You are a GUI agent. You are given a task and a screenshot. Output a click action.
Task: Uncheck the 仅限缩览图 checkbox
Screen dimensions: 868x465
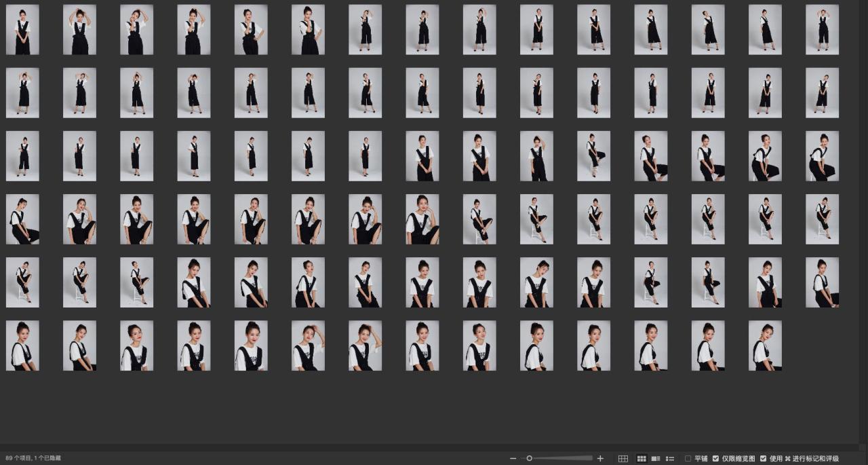(715, 459)
